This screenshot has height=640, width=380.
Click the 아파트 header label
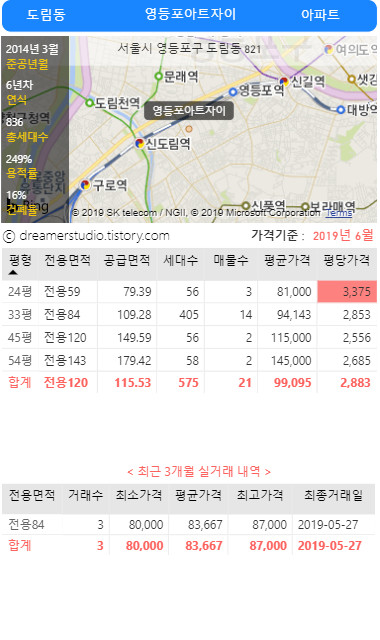tap(320, 15)
